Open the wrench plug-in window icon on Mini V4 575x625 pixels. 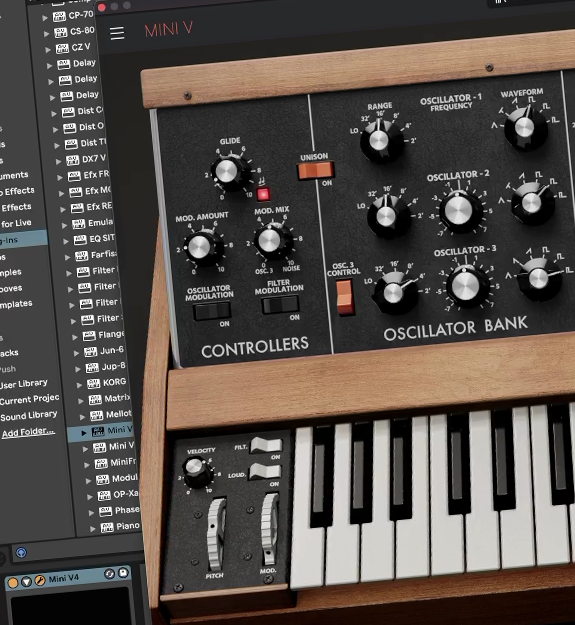40,581
